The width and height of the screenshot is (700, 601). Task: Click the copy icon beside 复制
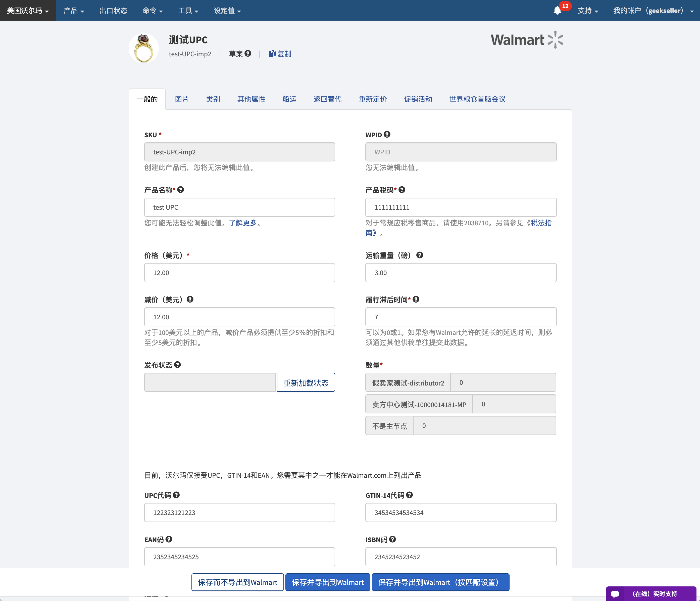point(272,54)
